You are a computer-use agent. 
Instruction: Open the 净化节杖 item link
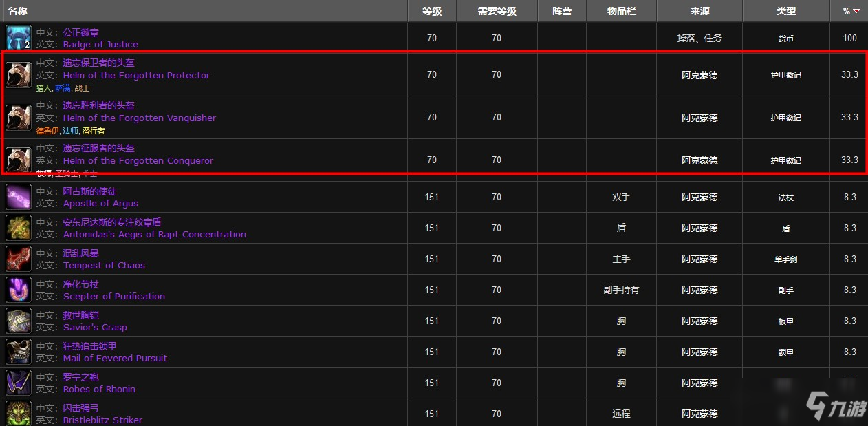click(x=81, y=284)
